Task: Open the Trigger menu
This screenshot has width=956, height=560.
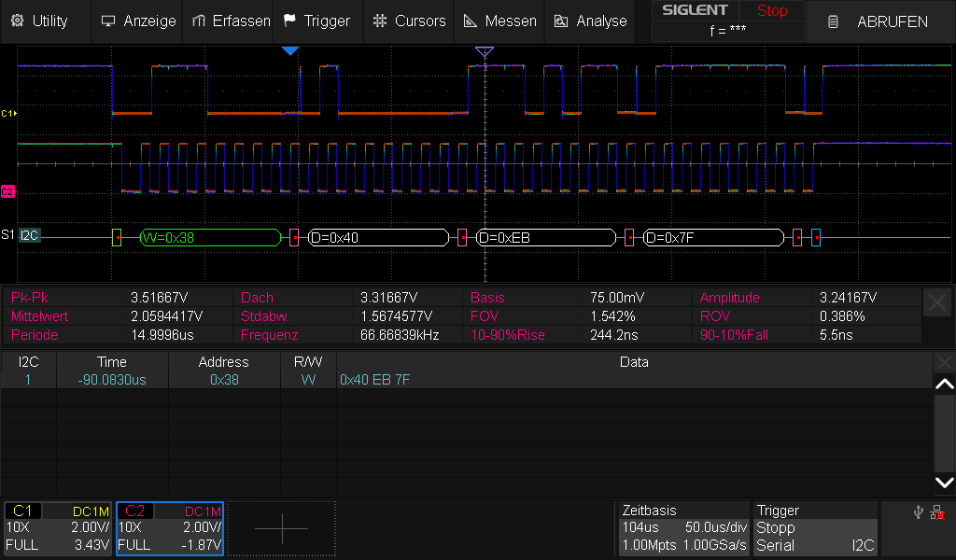Action: coord(316,21)
